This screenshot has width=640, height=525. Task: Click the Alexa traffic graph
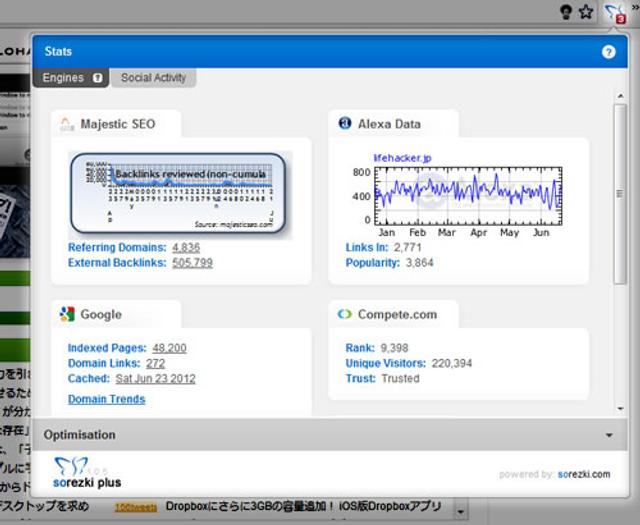point(468,196)
